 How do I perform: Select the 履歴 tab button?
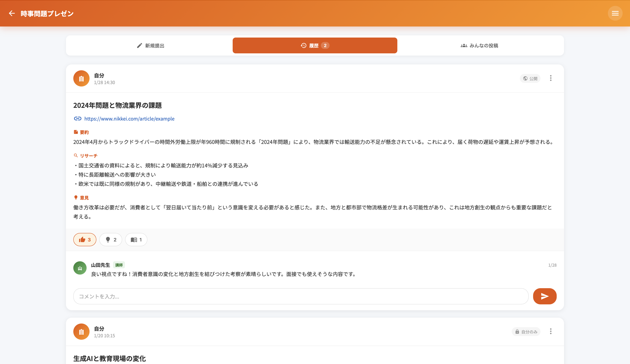point(315,46)
